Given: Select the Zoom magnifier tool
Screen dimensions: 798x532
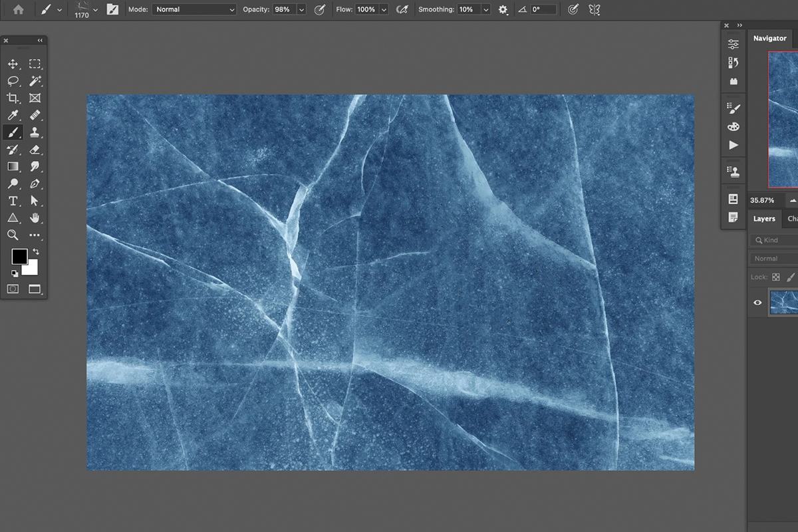Looking at the screenshot, I should pyautogui.click(x=13, y=235).
